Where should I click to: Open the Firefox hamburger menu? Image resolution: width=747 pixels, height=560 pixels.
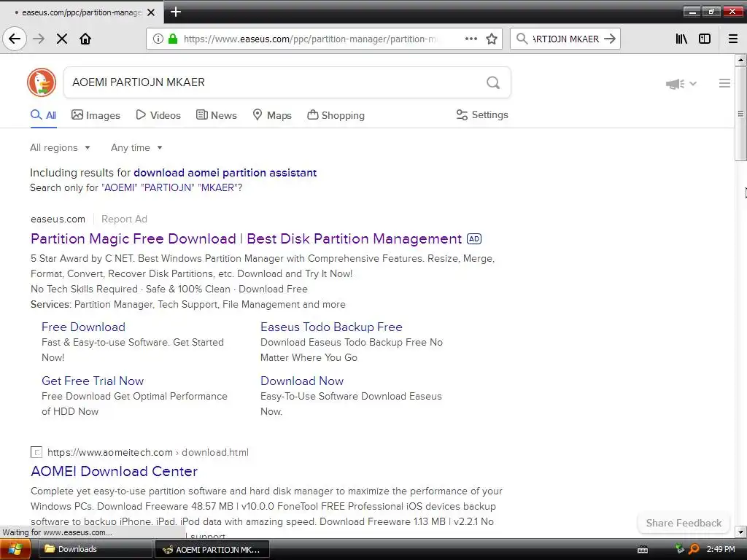click(733, 39)
